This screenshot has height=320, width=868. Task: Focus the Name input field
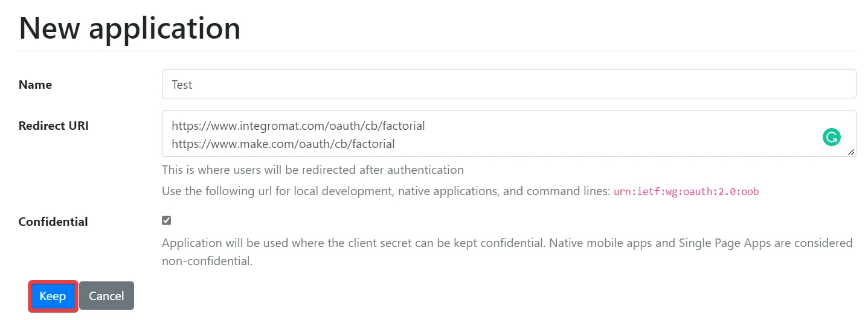click(x=509, y=84)
